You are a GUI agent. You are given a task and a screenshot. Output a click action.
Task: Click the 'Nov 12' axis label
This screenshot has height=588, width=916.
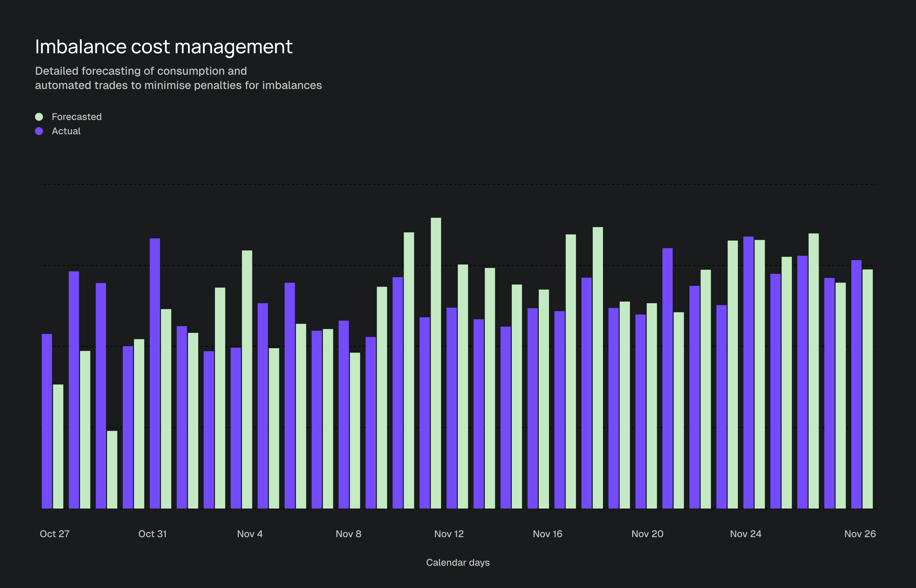click(449, 534)
